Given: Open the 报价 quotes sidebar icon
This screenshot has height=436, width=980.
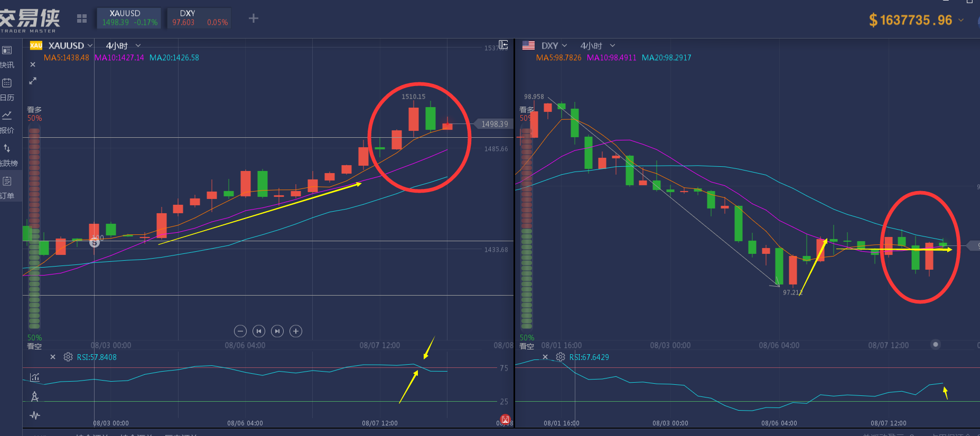Looking at the screenshot, I should [x=7, y=116].
